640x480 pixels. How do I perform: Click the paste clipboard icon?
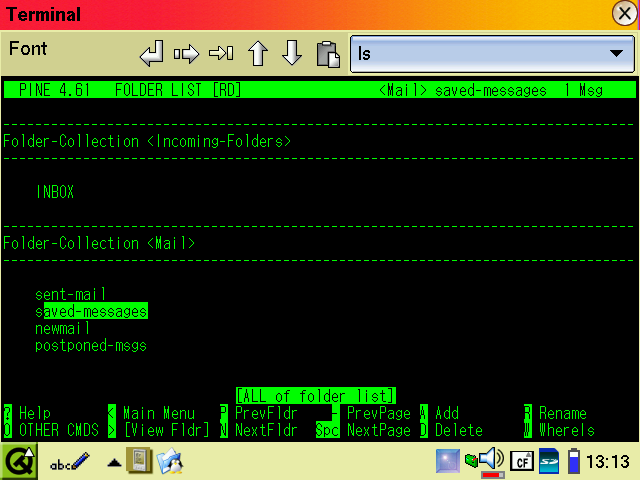click(328, 54)
